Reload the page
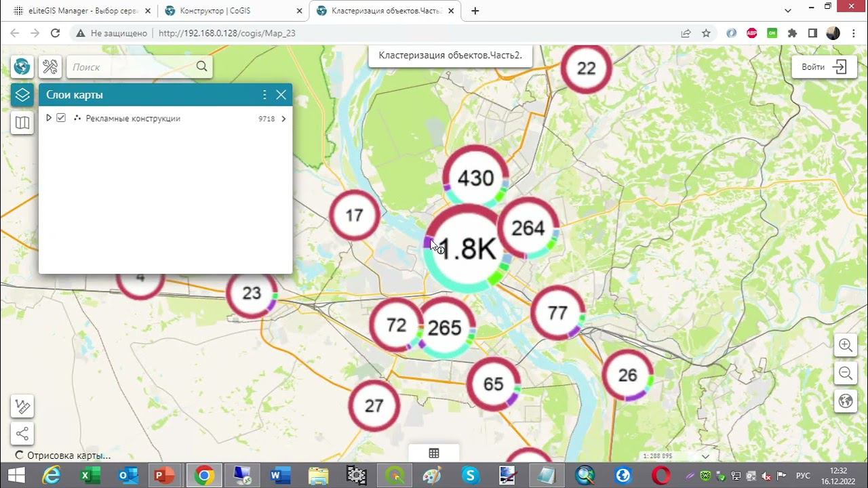The height and width of the screenshot is (488, 868). pos(56,33)
